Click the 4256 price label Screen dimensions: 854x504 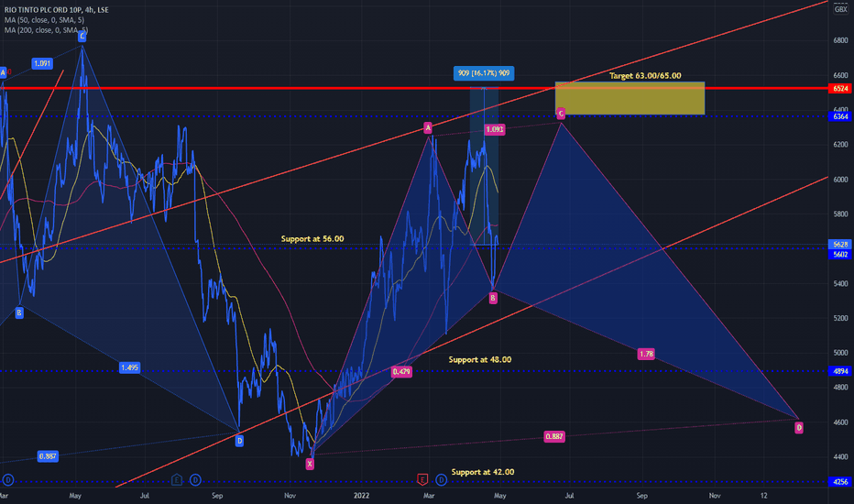tap(840, 482)
